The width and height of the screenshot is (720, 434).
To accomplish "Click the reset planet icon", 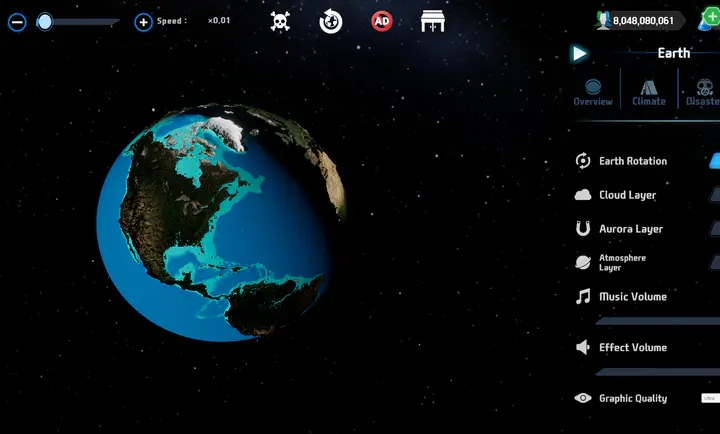I will (x=331, y=21).
